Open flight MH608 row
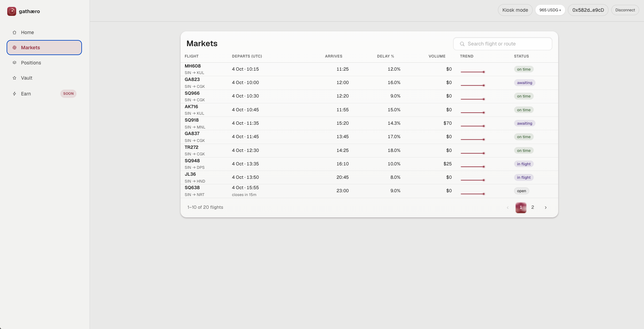 [369, 69]
